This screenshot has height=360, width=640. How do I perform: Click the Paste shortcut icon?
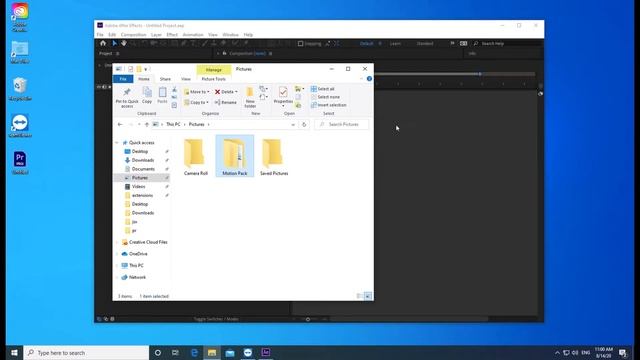click(174, 105)
